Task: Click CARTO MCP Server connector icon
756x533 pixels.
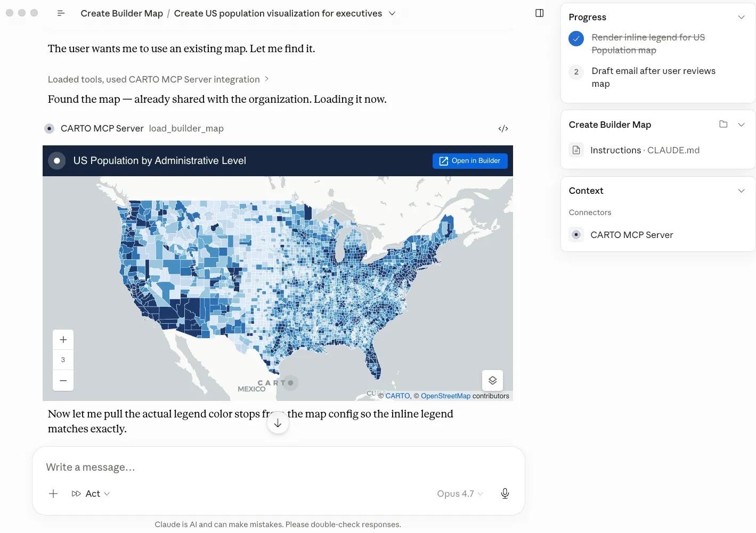Action: 576,235
